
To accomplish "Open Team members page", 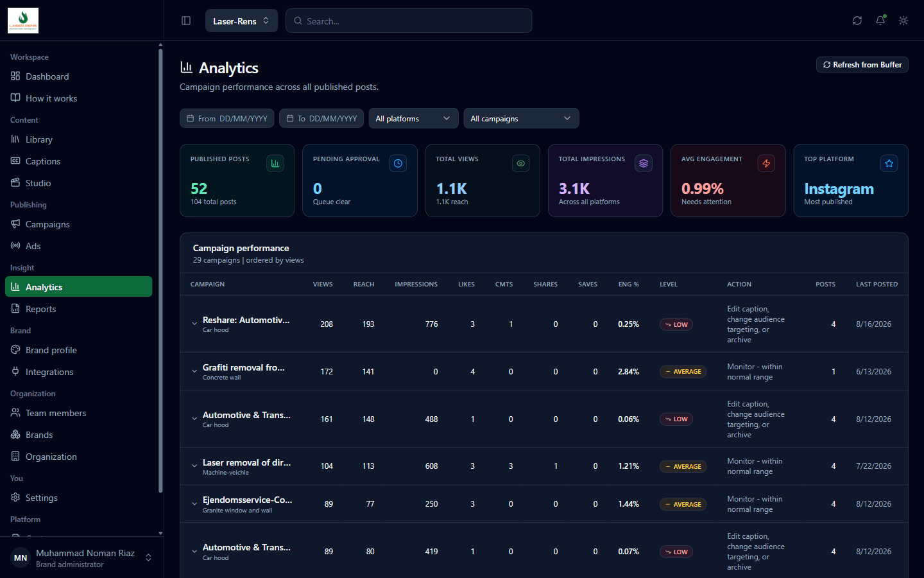I will 78,413.
